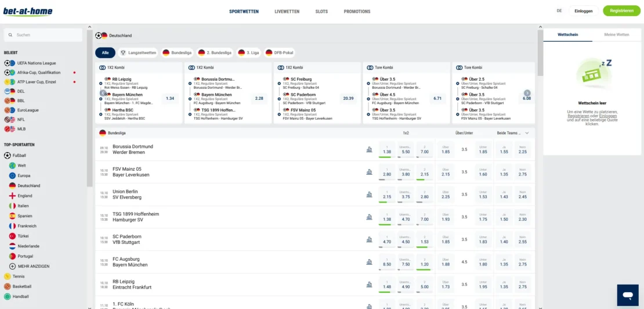Image resolution: width=644 pixels, height=309 pixels.
Task: Open the chat support icon
Action: (x=628, y=295)
